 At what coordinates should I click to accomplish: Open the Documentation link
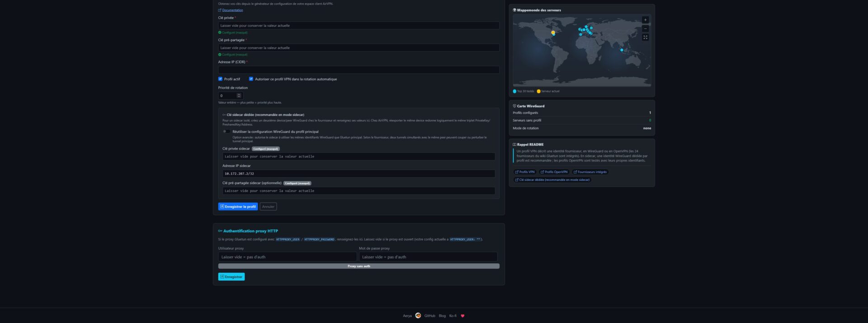click(232, 10)
